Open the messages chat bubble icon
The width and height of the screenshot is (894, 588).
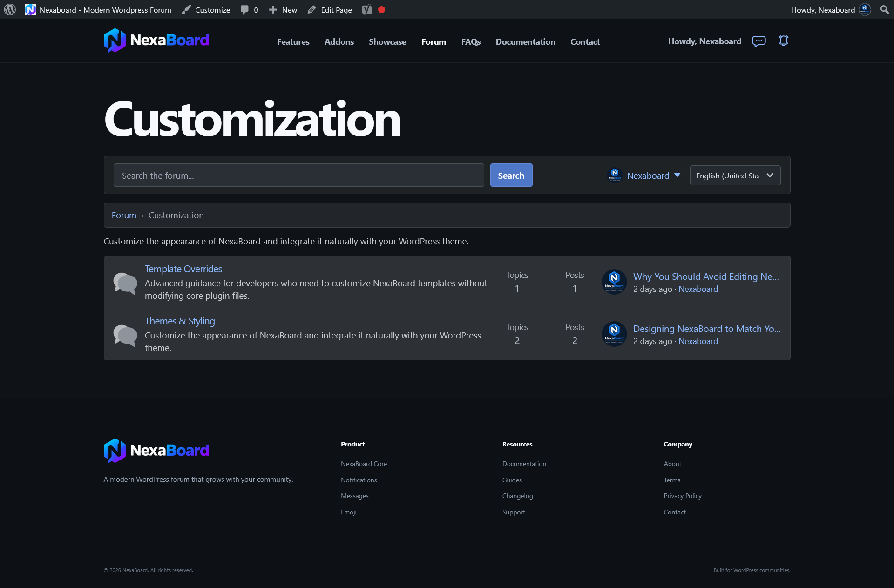[x=759, y=41]
